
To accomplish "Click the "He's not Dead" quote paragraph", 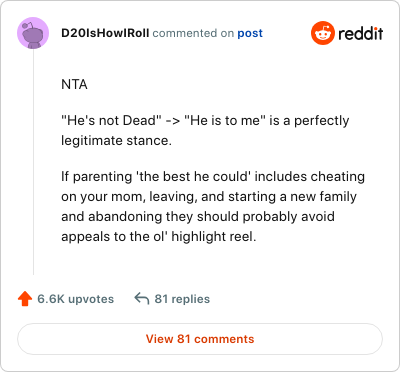I will click(205, 130).
